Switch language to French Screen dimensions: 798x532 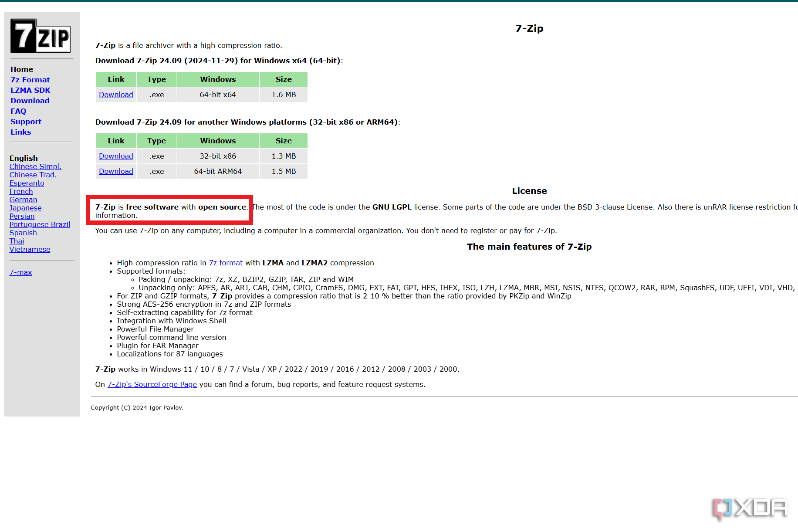point(21,191)
